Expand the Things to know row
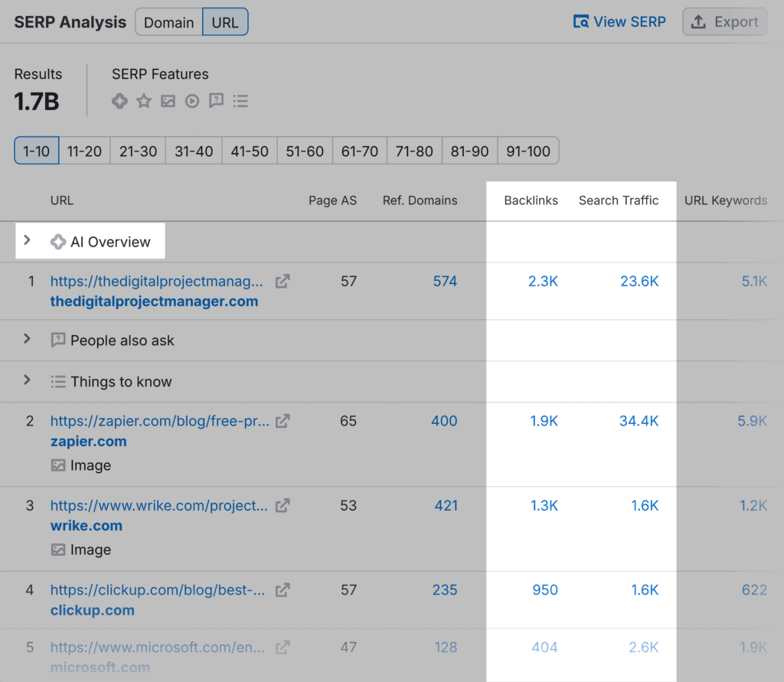This screenshot has height=682, width=784. coord(27,380)
